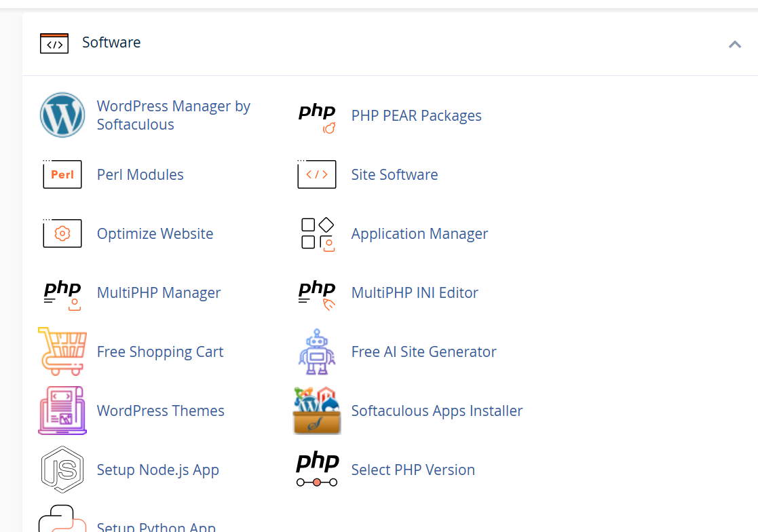Open the MultiPHP INI Editor link
This screenshot has height=532, width=758.
click(415, 292)
